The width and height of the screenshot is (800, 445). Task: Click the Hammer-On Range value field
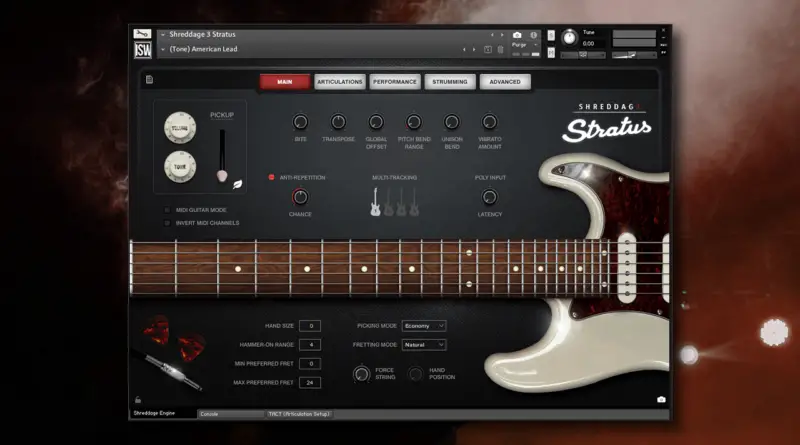[x=310, y=344]
